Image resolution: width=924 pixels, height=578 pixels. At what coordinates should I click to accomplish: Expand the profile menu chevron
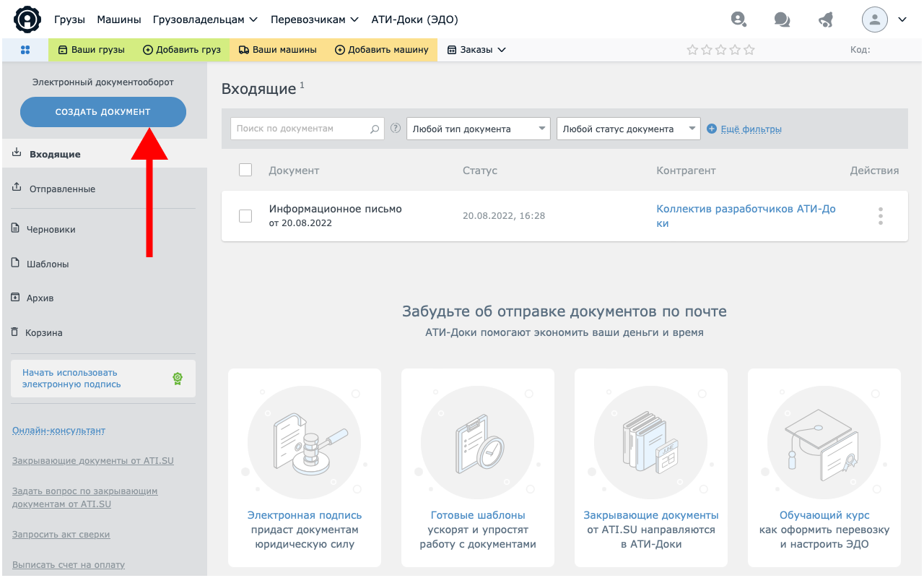[x=902, y=20]
